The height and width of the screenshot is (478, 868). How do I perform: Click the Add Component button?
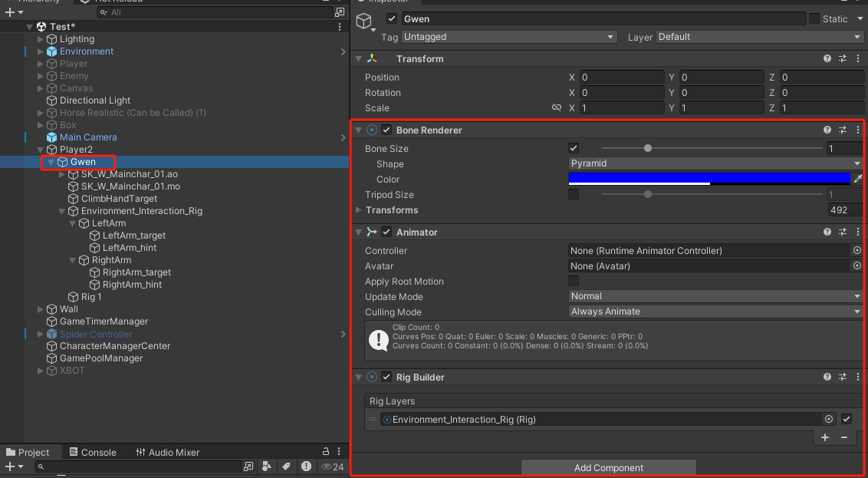(609, 468)
